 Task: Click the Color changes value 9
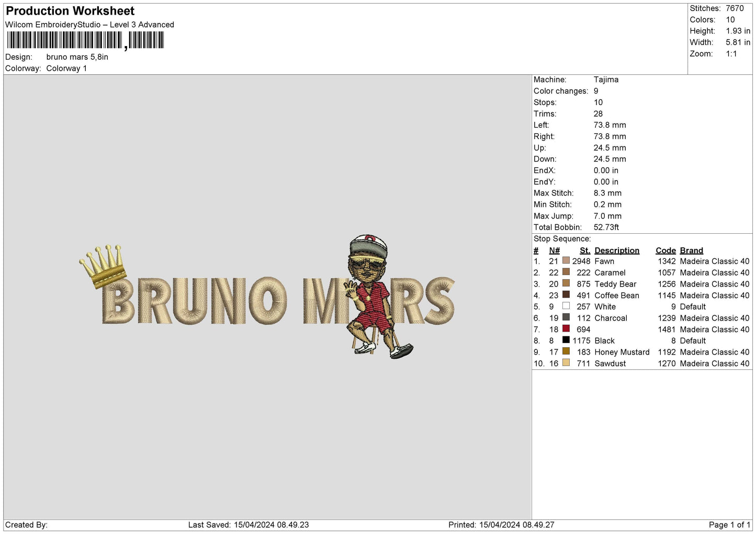click(596, 91)
